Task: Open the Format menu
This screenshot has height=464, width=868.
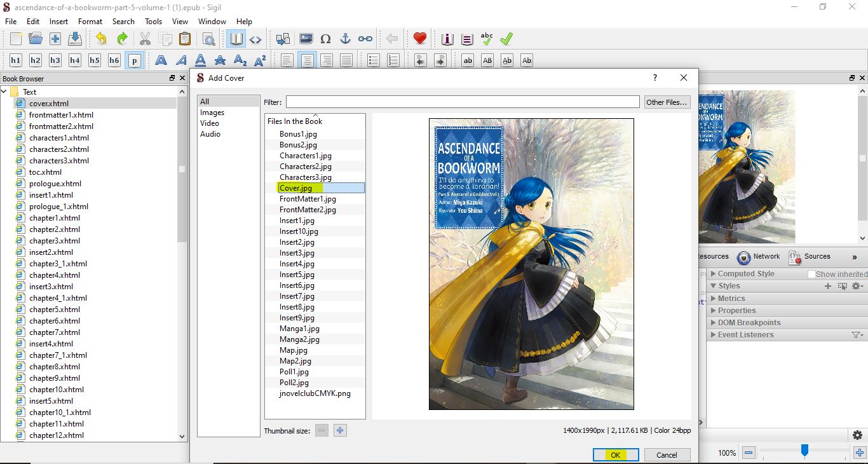Action: click(x=90, y=21)
